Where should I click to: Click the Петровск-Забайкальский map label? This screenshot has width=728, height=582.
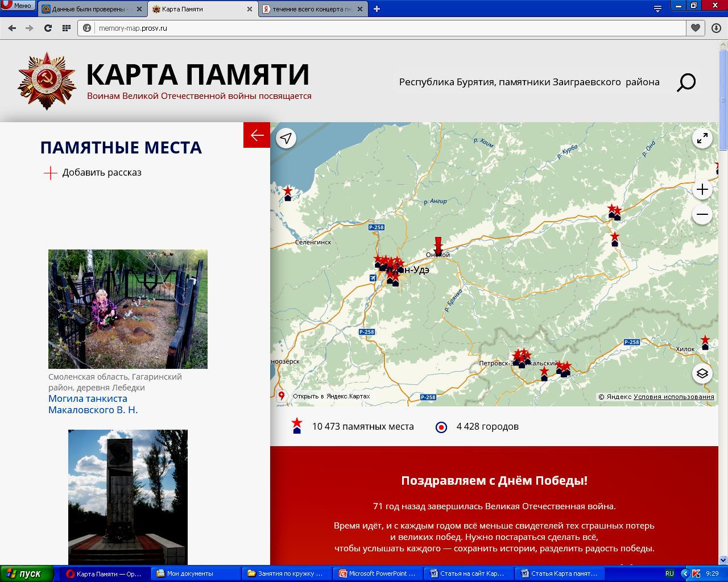pyautogui.click(x=518, y=363)
